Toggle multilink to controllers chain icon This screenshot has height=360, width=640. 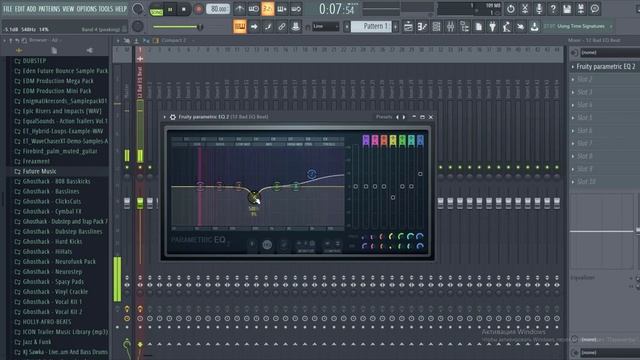282,27
